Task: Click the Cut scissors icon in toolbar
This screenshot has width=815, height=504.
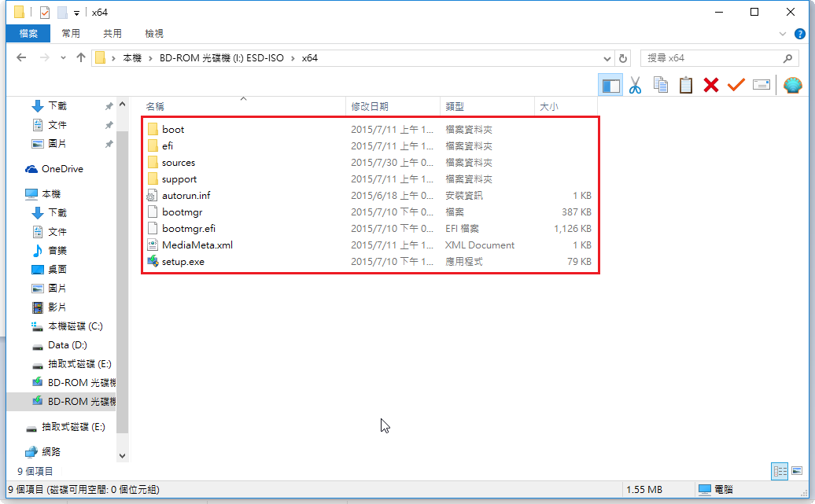Action: pos(635,85)
